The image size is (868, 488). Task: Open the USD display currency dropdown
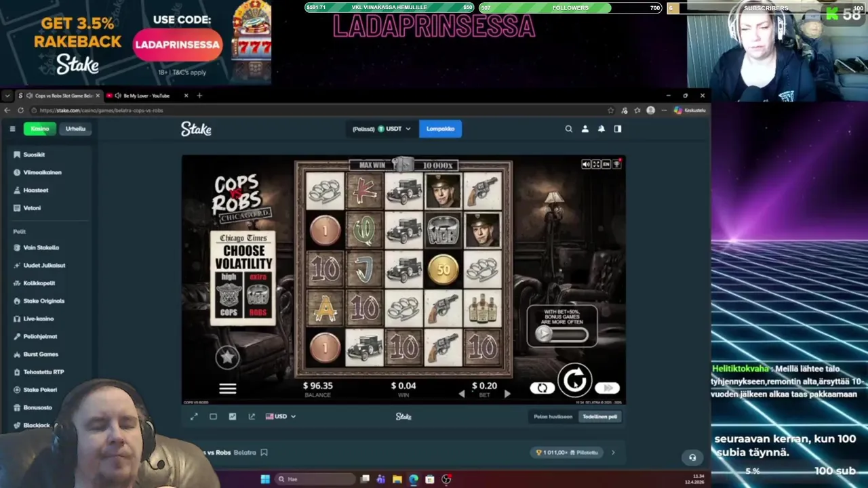[281, 416]
